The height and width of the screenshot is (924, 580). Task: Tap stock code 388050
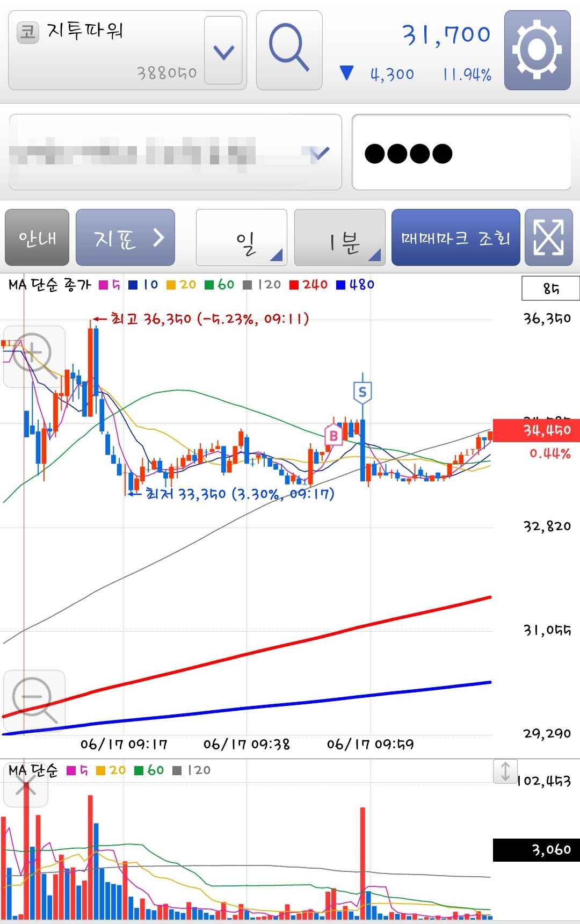[167, 73]
